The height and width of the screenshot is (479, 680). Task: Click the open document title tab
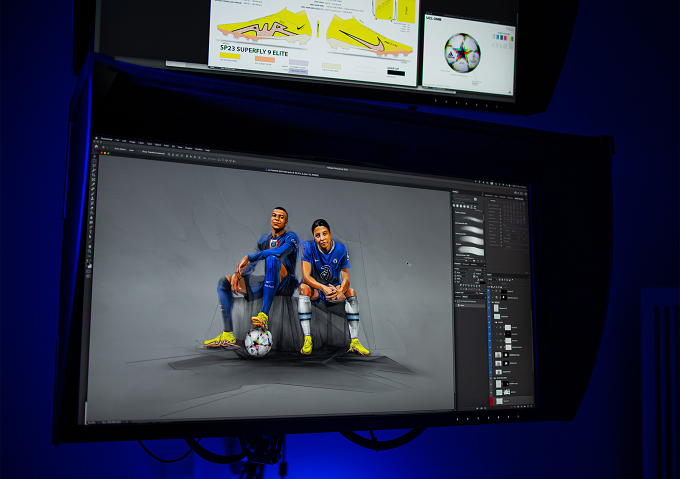[x=292, y=175]
